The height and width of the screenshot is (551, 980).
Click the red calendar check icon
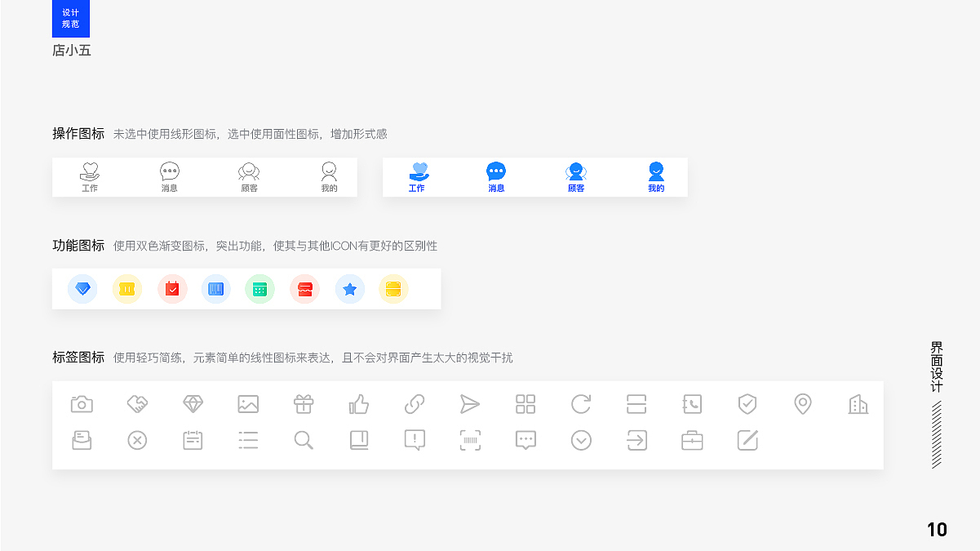pyautogui.click(x=172, y=289)
